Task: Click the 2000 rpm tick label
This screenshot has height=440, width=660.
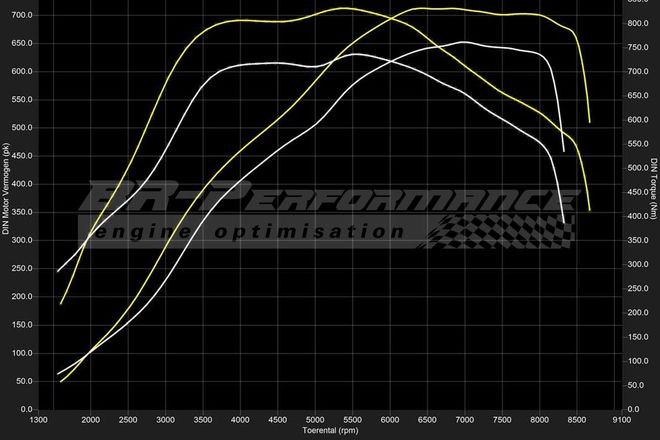Action: (x=91, y=420)
